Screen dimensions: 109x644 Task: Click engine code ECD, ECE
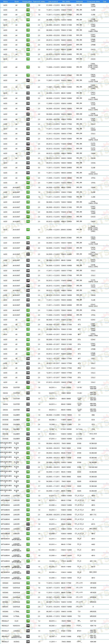[93, 434]
